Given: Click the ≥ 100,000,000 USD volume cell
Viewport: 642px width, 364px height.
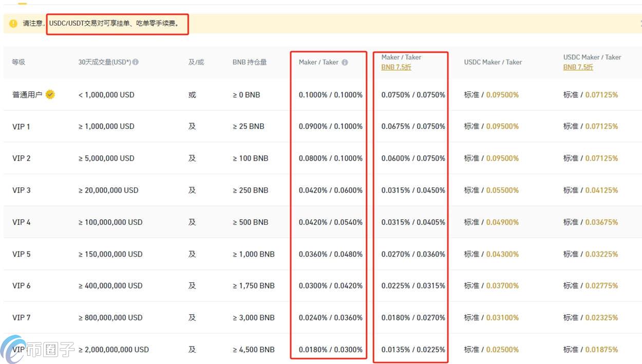Looking at the screenshot, I should 110,222.
